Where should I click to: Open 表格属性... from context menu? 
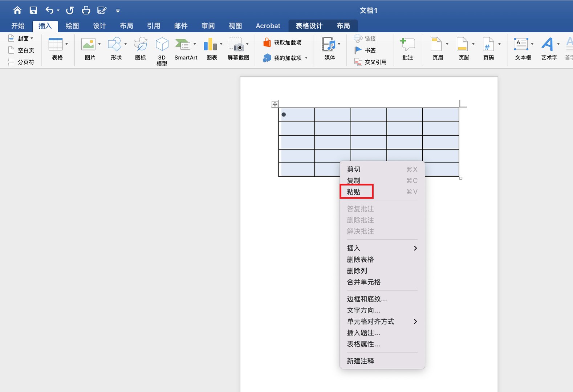point(382,344)
